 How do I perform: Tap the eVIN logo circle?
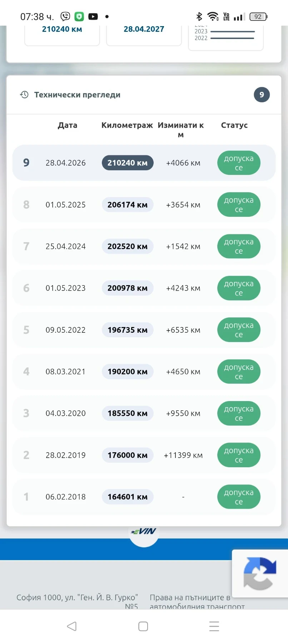click(x=144, y=533)
